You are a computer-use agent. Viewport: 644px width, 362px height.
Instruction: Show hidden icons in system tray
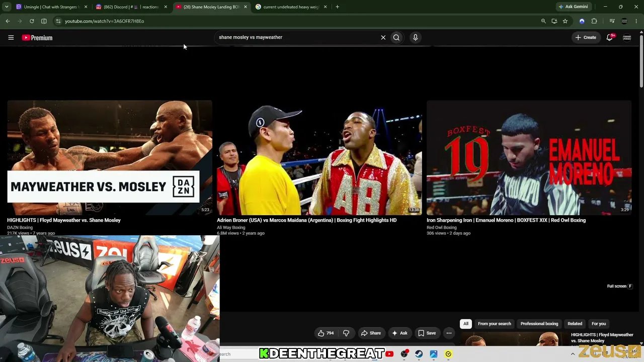[x=573, y=354]
